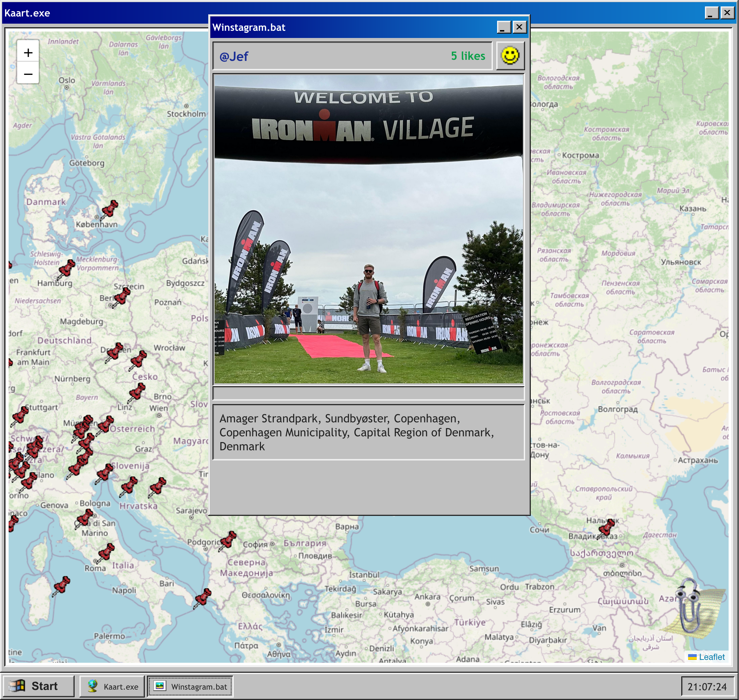Zoom out the map with minus

point(28,74)
